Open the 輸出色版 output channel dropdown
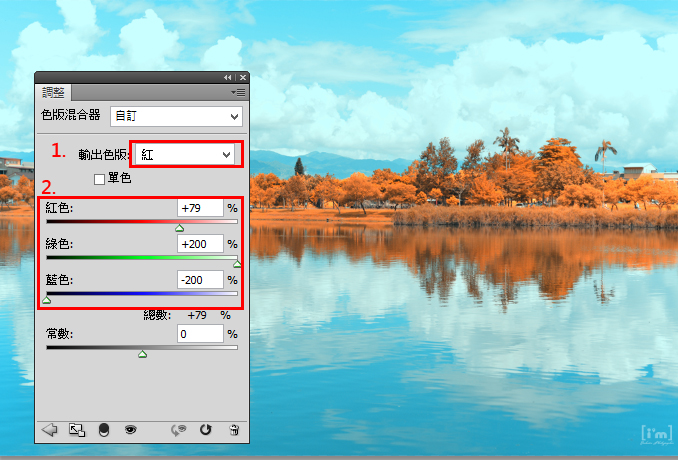The width and height of the screenshot is (678, 460). (x=185, y=154)
